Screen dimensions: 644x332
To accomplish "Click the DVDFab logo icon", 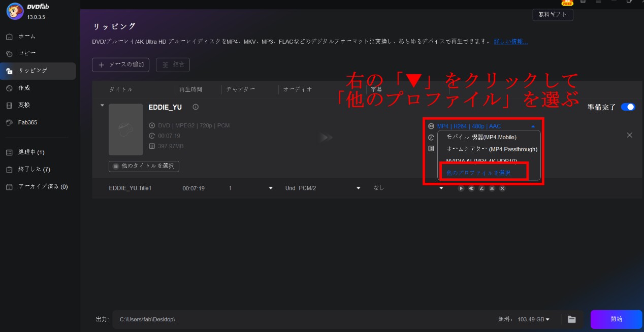I will point(15,11).
